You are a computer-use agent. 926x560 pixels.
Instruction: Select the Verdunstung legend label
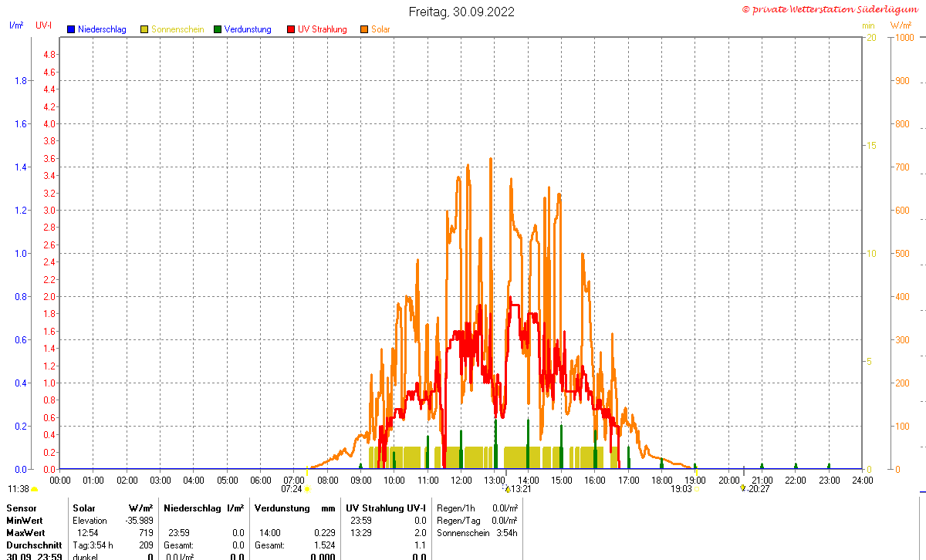[x=248, y=29]
